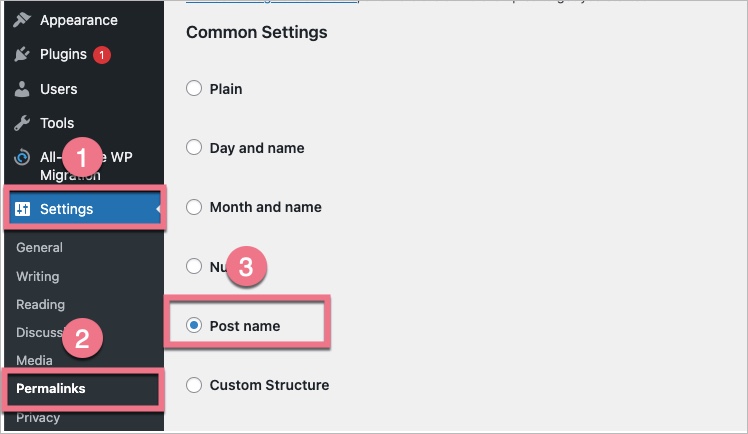Click the Tools wrench icon
Screen dimensions: 748x434
[22, 123]
